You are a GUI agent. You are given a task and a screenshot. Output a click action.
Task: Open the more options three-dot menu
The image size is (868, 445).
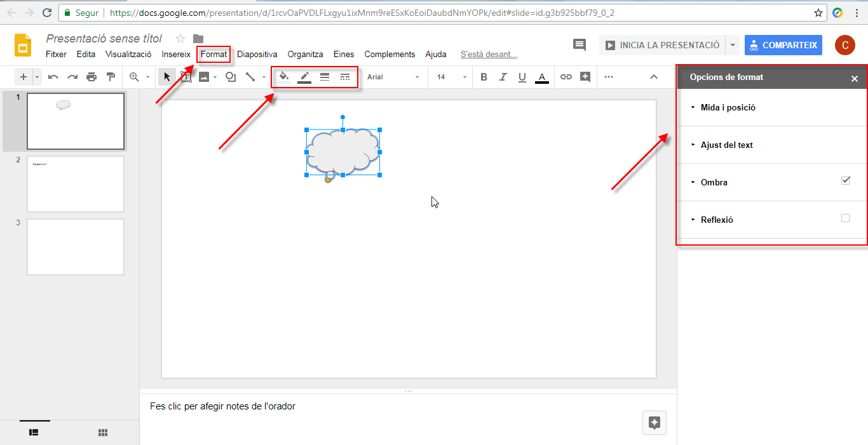point(609,77)
